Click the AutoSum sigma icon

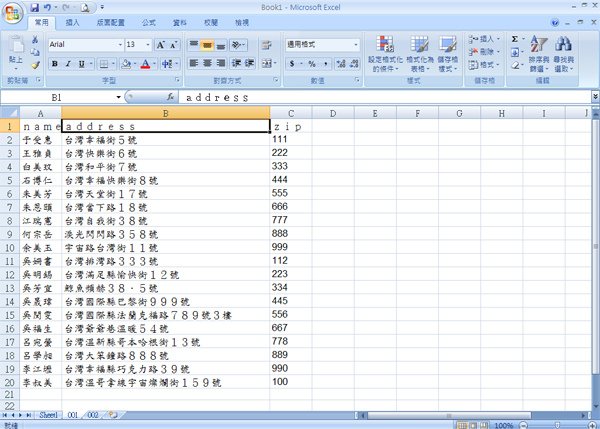point(515,39)
